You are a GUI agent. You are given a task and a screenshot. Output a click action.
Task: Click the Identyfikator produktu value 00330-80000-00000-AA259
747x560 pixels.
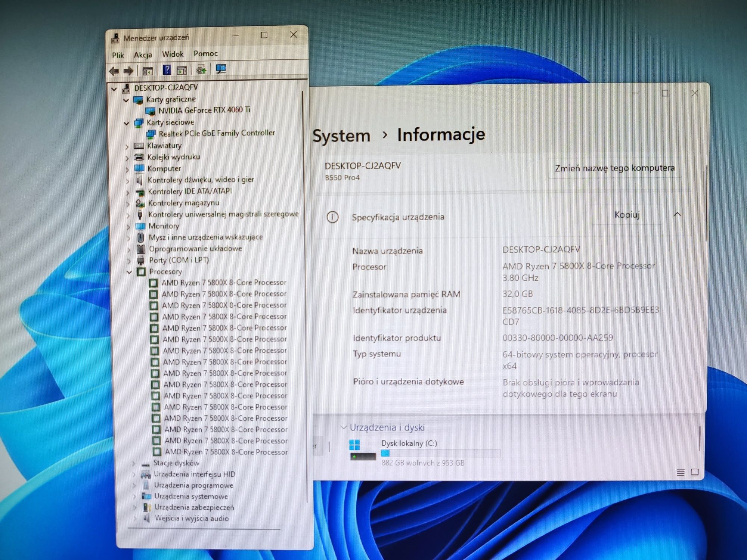tap(558, 338)
